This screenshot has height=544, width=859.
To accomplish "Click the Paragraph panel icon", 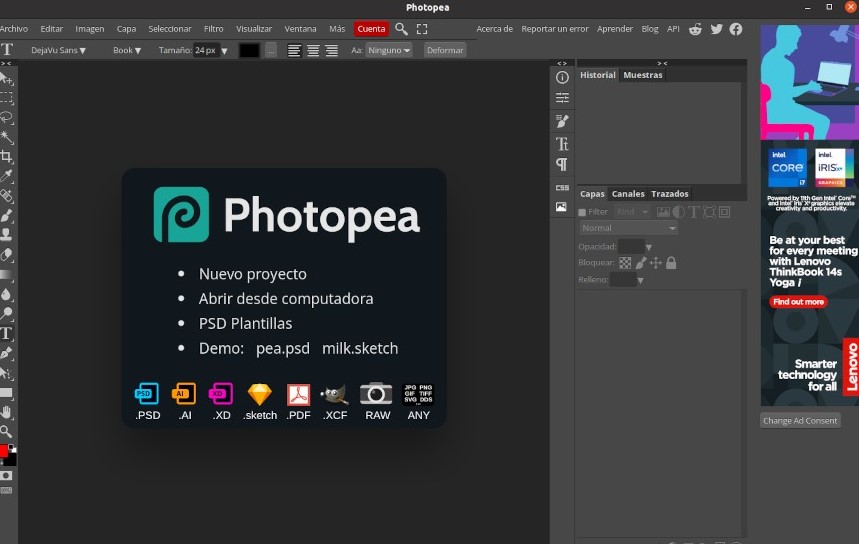I will [562, 165].
